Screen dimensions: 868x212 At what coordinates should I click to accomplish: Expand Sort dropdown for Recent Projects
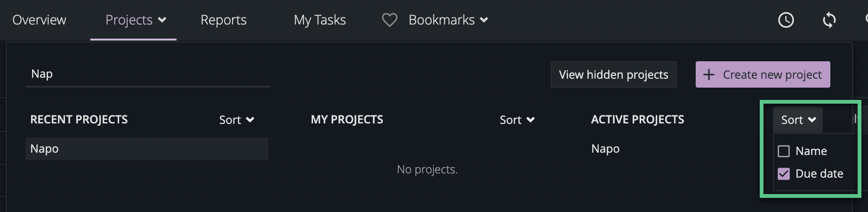pos(236,120)
